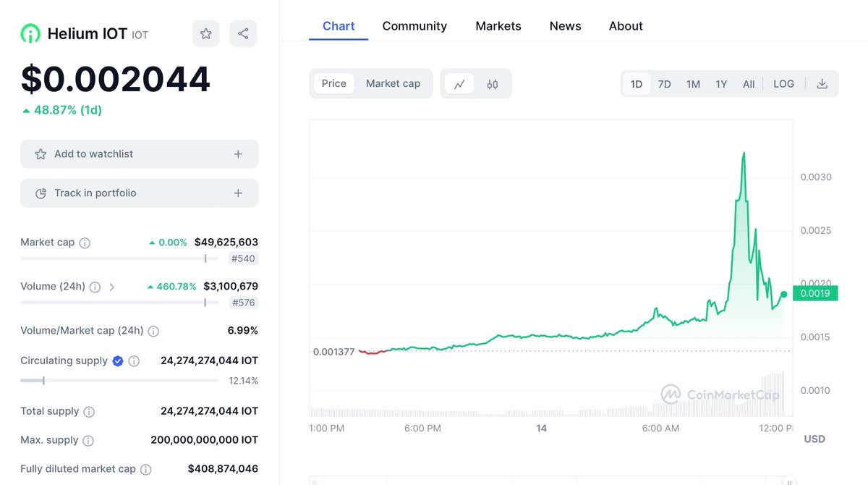Set chart range to 1D

tap(637, 84)
